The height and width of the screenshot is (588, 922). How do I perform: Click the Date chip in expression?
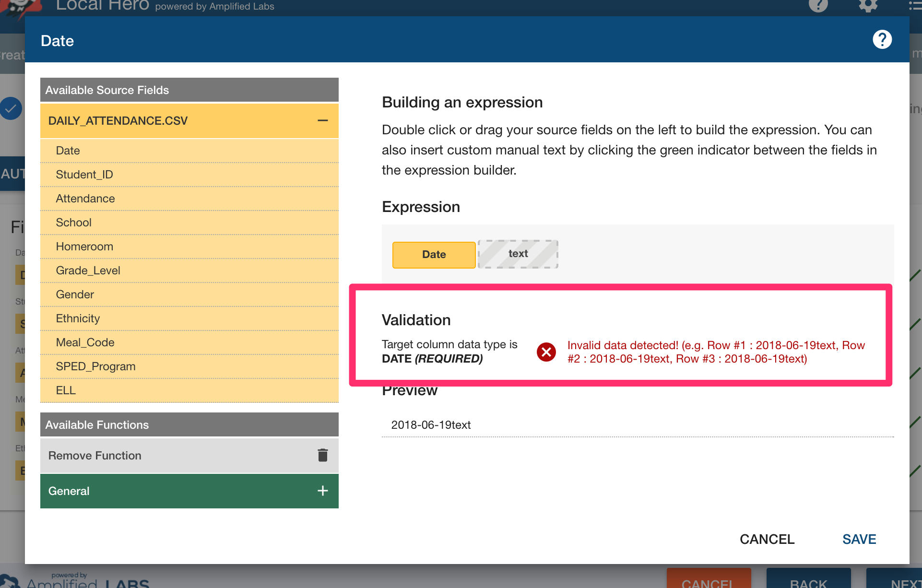pos(434,255)
